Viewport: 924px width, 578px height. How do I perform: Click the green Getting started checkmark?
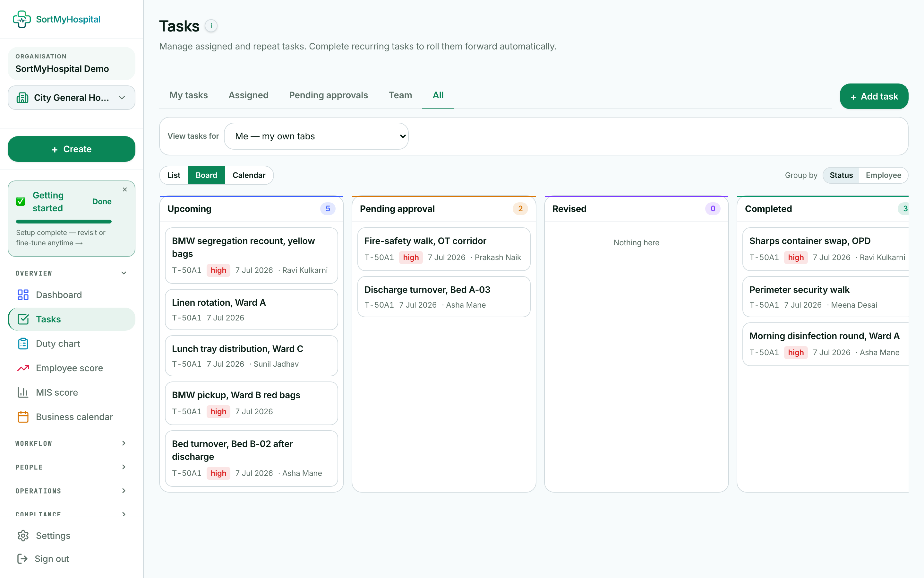click(x=21, y=201)
